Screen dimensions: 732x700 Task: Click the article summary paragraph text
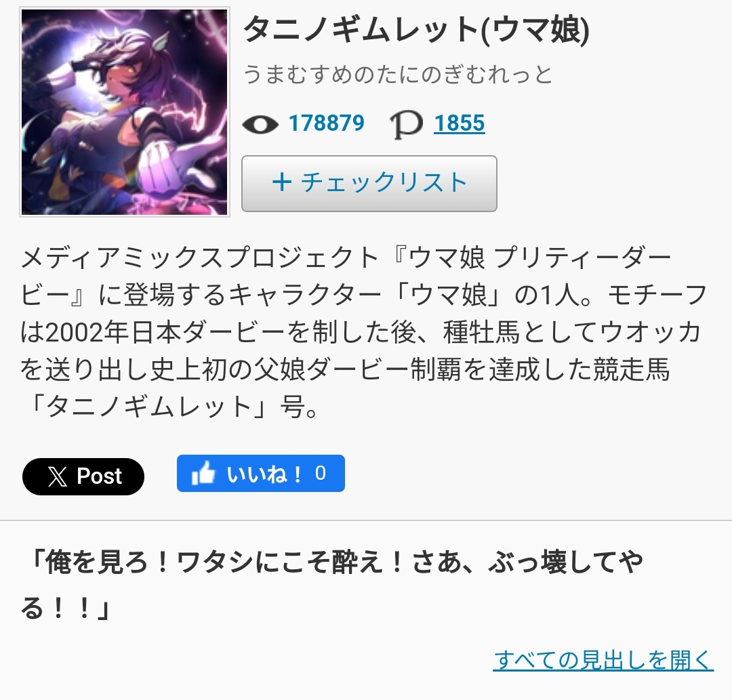coord(364,332)
